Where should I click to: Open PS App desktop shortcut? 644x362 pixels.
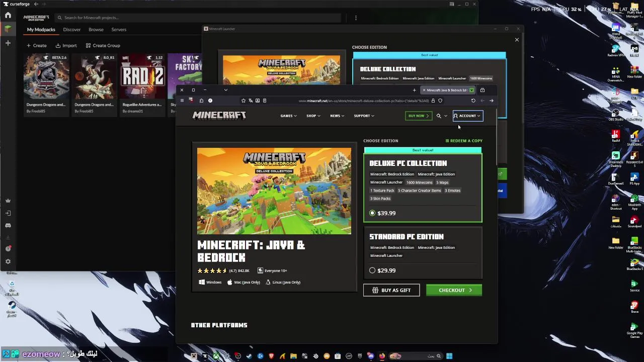[x=634, y=178]
